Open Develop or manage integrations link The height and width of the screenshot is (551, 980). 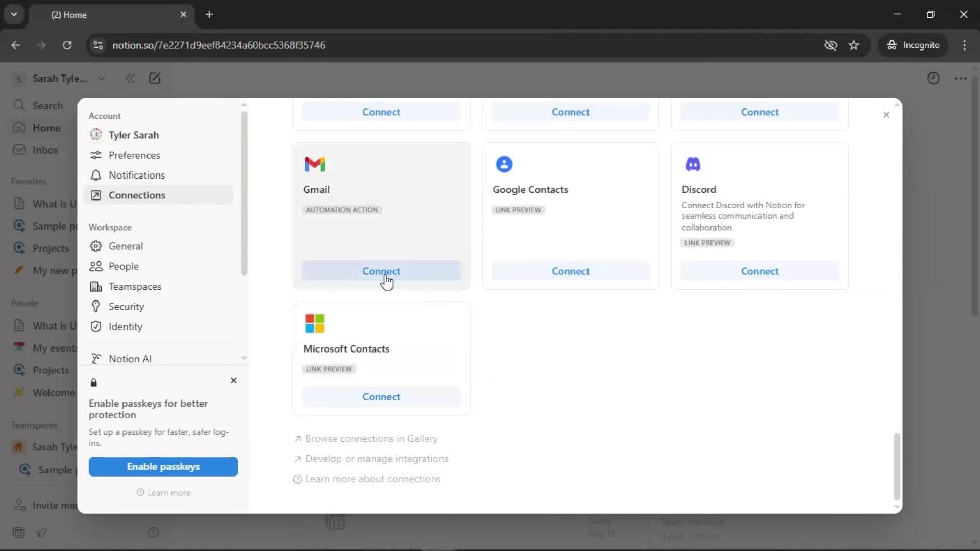click(371, 459)
